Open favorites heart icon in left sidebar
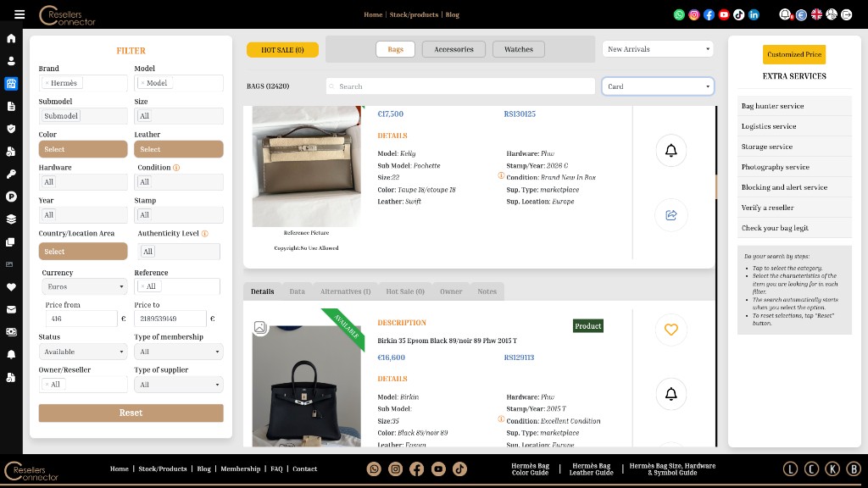The width and height of the screenshot is (868, 488). tap(11, 286)
